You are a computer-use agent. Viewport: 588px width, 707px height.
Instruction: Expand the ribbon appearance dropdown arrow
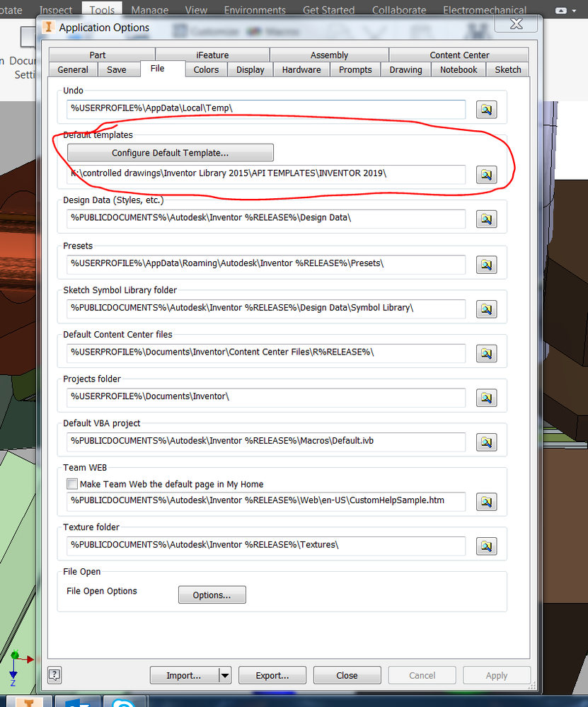pyautogui.click(x=574, y=11)
